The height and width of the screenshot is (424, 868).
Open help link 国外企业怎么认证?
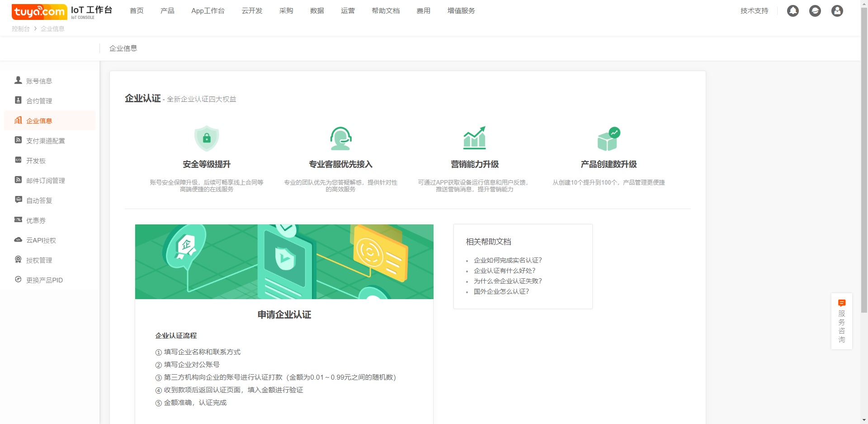(x=501, y=291)
